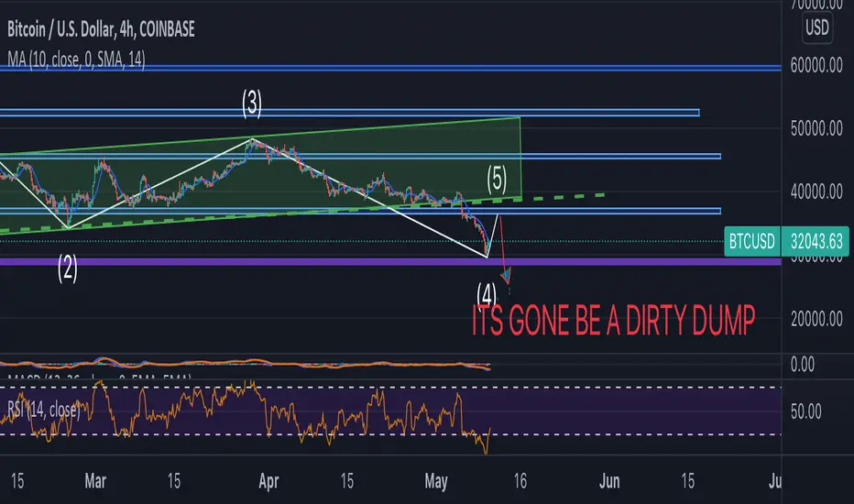Click the USD currency button
The width and height of the screenshot is (854, 504).
click(x=817, y=27)
